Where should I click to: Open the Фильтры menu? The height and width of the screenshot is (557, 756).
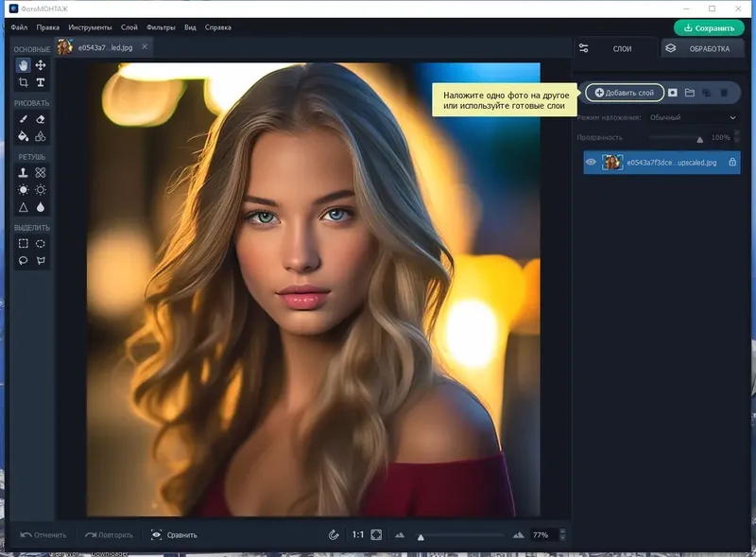tap(161, 27)
